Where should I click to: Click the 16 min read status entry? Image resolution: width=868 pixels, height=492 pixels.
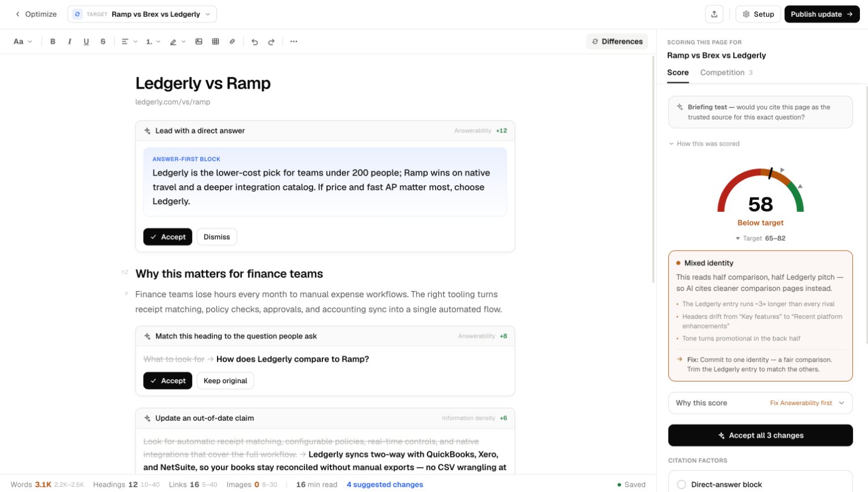point(317,484)
